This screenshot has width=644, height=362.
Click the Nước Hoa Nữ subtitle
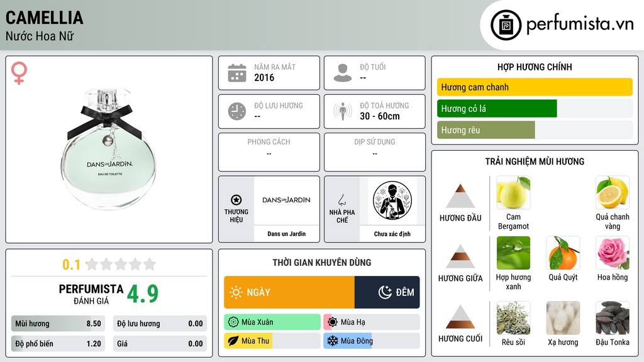[x=40, y=36]
